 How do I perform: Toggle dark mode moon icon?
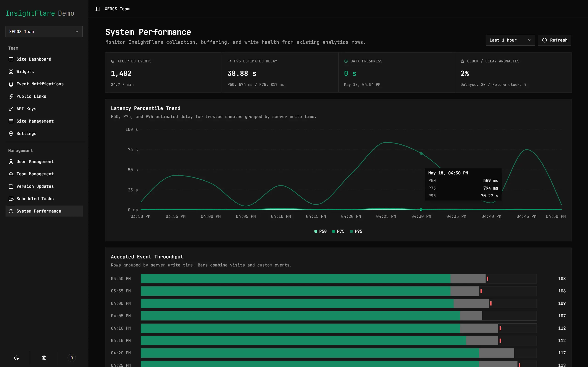[17, 358]
